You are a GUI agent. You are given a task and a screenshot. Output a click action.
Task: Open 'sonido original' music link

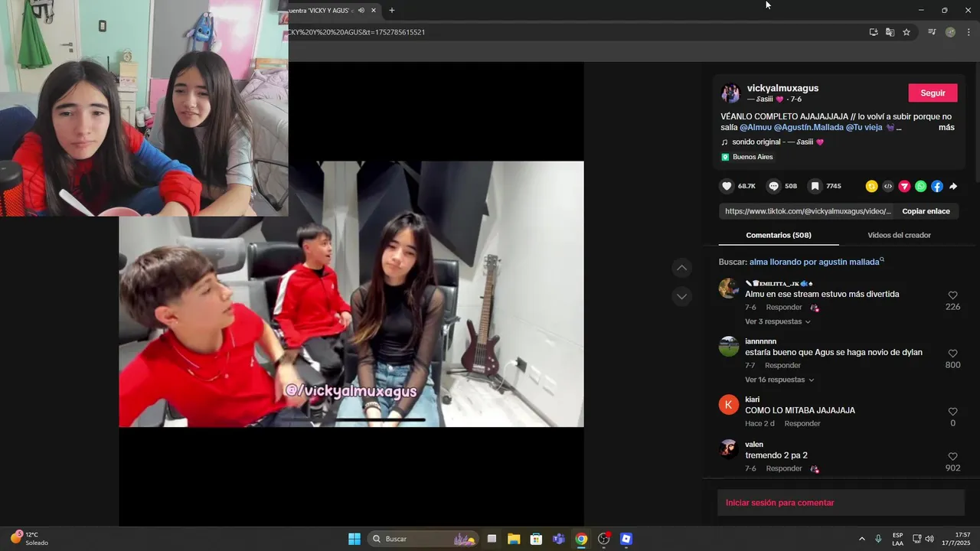tap(773, 142)
